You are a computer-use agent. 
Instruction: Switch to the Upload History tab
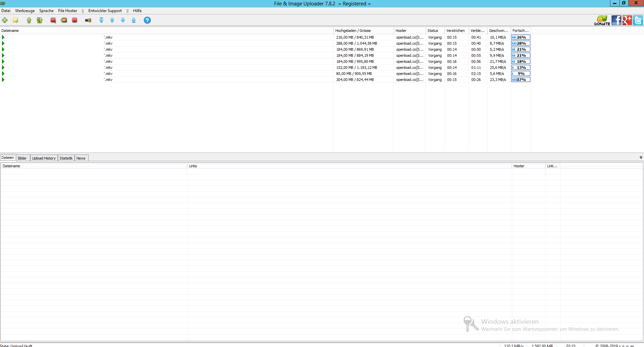[x=44, y=158]
